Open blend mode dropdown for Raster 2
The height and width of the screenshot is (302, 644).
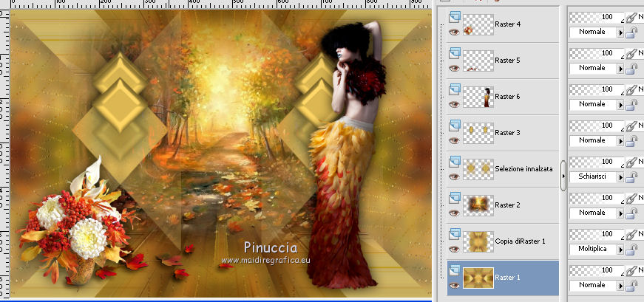click(620, 213)
